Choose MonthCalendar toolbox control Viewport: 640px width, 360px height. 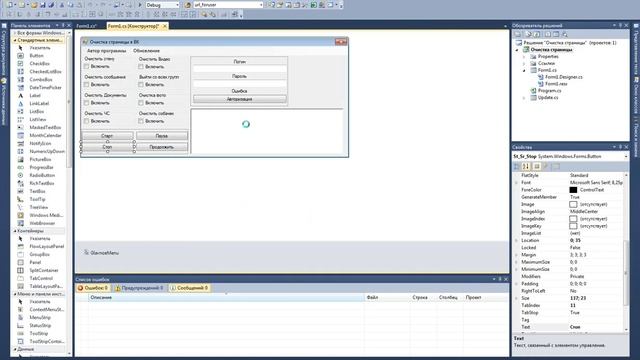[x=45, y=136]
